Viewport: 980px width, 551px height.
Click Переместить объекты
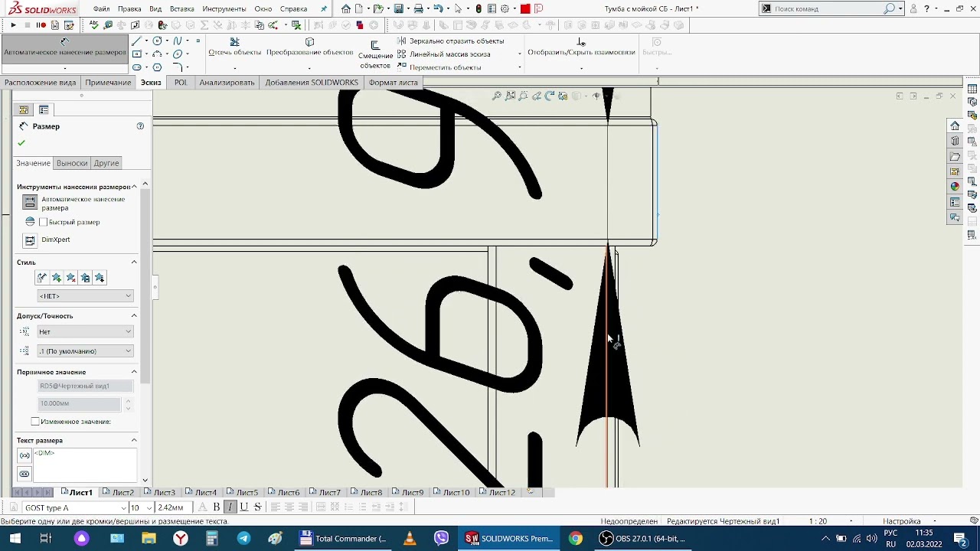[x=439, y=67]
